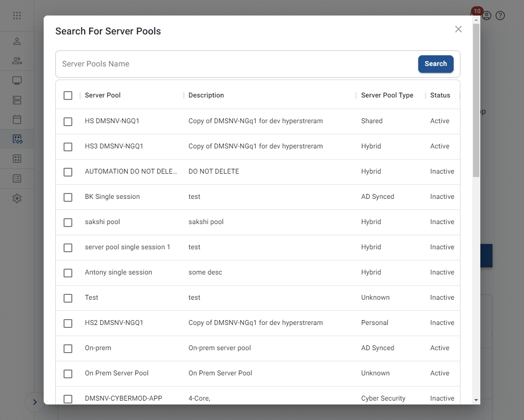Image resolution: width=524 pixels, height=420 pixels.
Task: Open the user account profile icon
Action: (487, 16)
